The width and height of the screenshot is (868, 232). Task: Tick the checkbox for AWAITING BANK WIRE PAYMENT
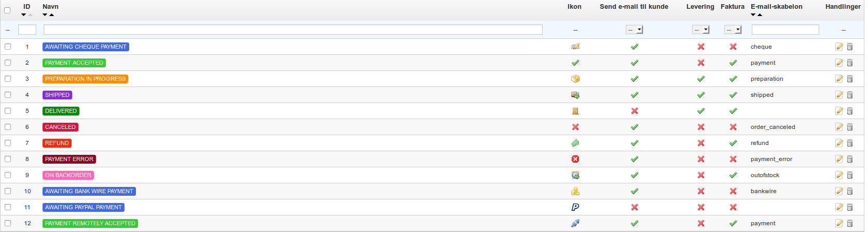click(x=8, y=191)
